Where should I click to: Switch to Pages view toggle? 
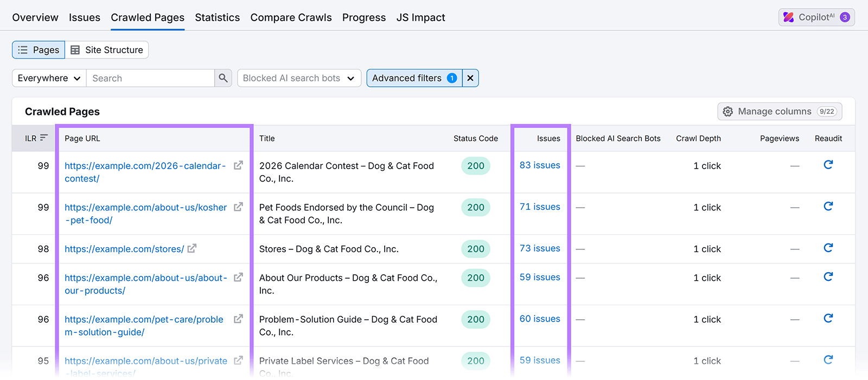39,50
